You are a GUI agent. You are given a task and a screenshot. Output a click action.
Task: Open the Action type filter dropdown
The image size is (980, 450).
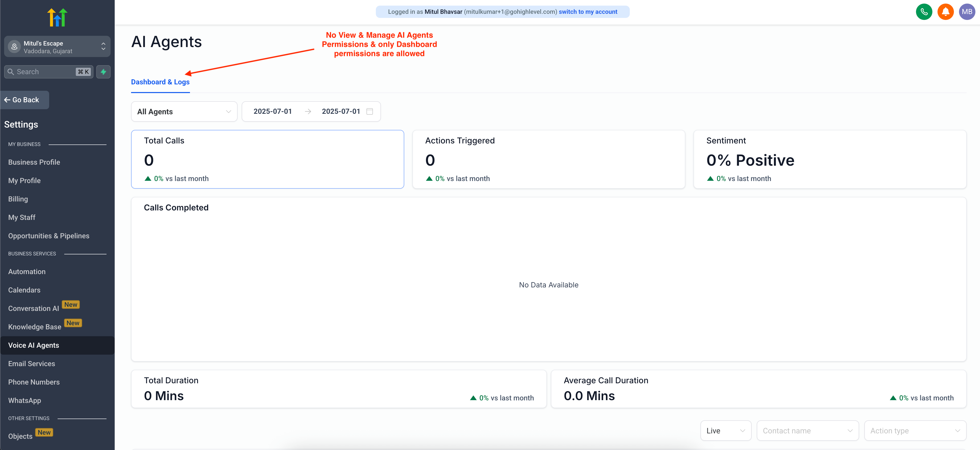[915, 430]
